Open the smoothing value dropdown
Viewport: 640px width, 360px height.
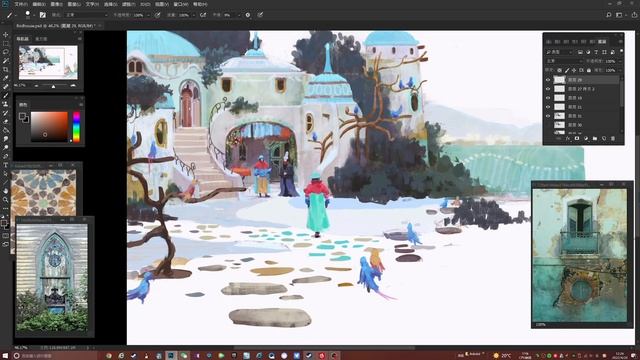(x=239, y=15)
